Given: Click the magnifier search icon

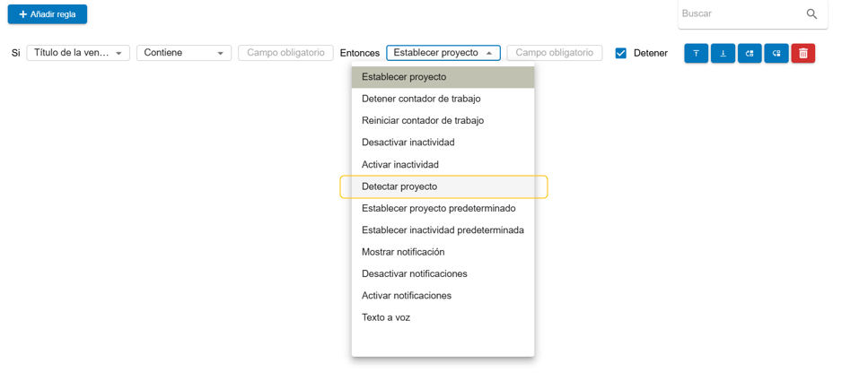Looking at the screenshot, I should pyautogui.click(x=811, y=14).
